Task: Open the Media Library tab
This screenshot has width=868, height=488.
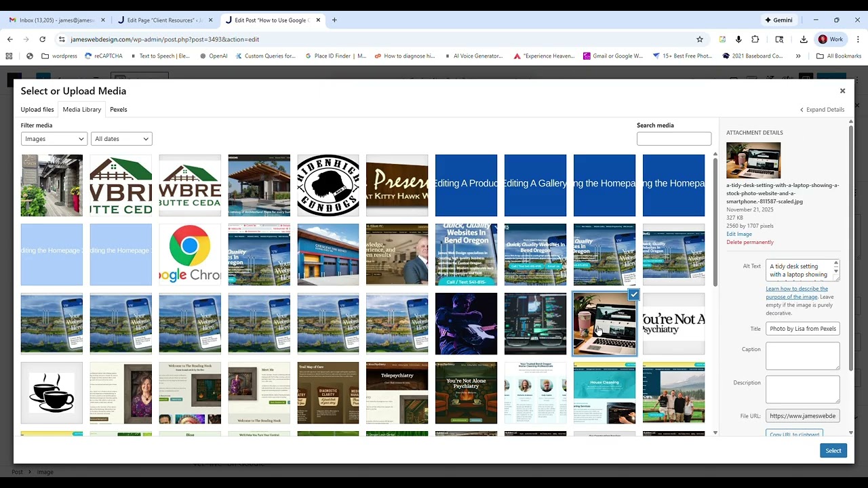Action: pos(82,109)
